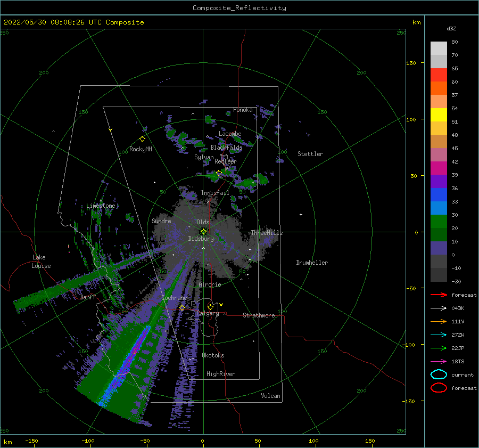Click the Didsbury city label
Screen dimensions: 479x448
click(201, 239)
